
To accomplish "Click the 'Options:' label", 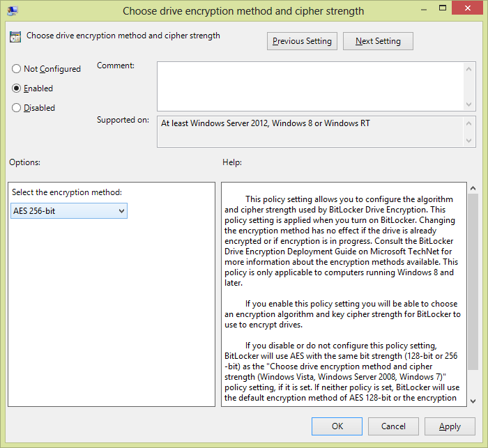I will (25, 162).
